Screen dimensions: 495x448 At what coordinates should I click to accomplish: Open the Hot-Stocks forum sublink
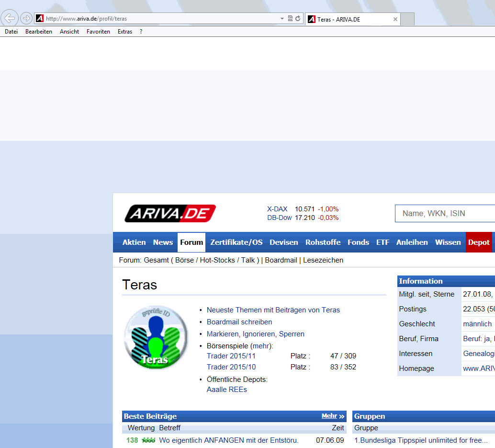point(217,260)
